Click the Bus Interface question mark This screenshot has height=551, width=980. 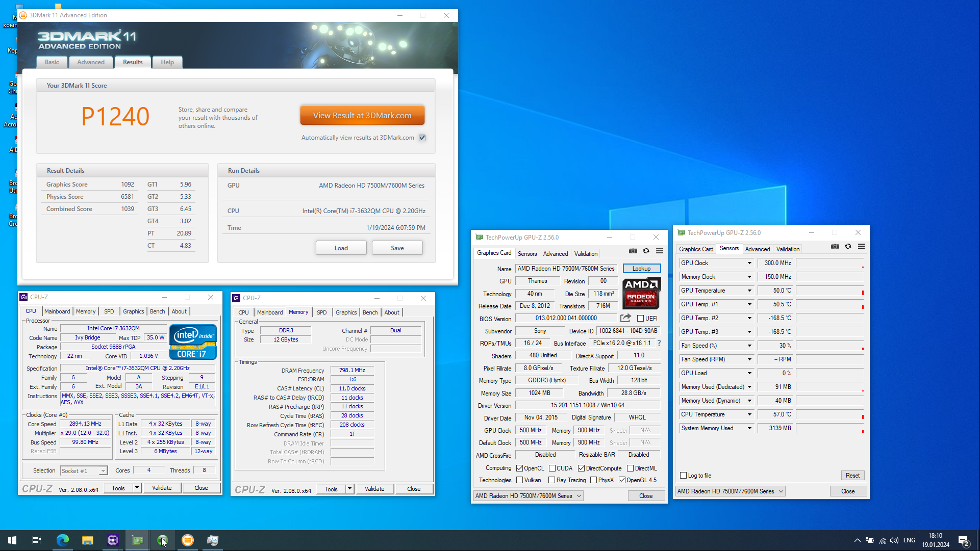(x=659, y=343)
